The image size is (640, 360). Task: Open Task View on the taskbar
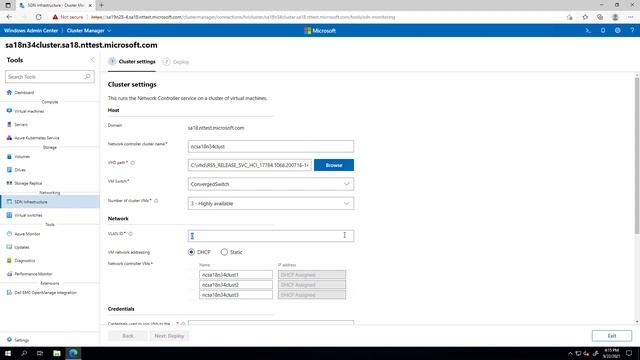(x=40, y=353)
